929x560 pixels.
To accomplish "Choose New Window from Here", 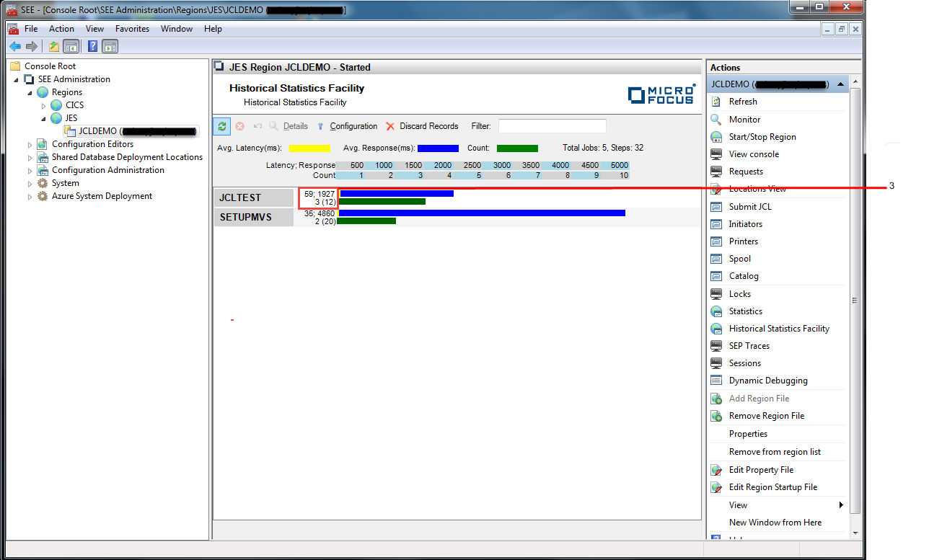I will point(775,523).
